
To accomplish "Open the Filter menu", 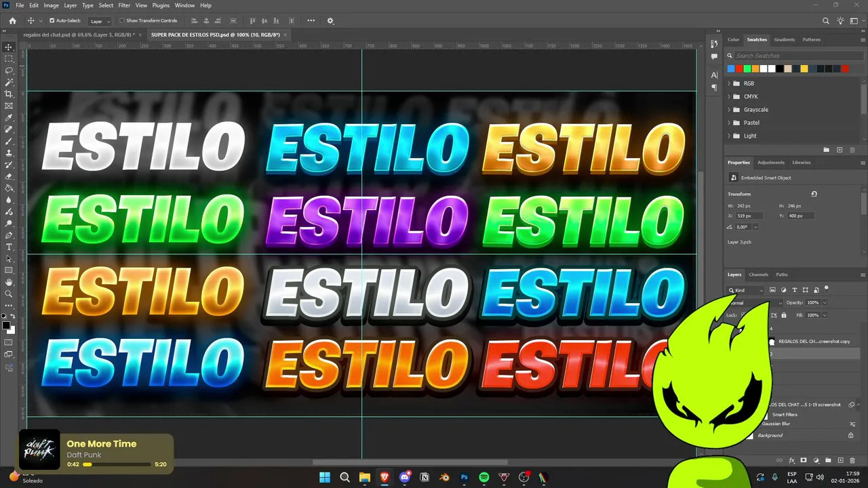I will (x=124, y=5).
